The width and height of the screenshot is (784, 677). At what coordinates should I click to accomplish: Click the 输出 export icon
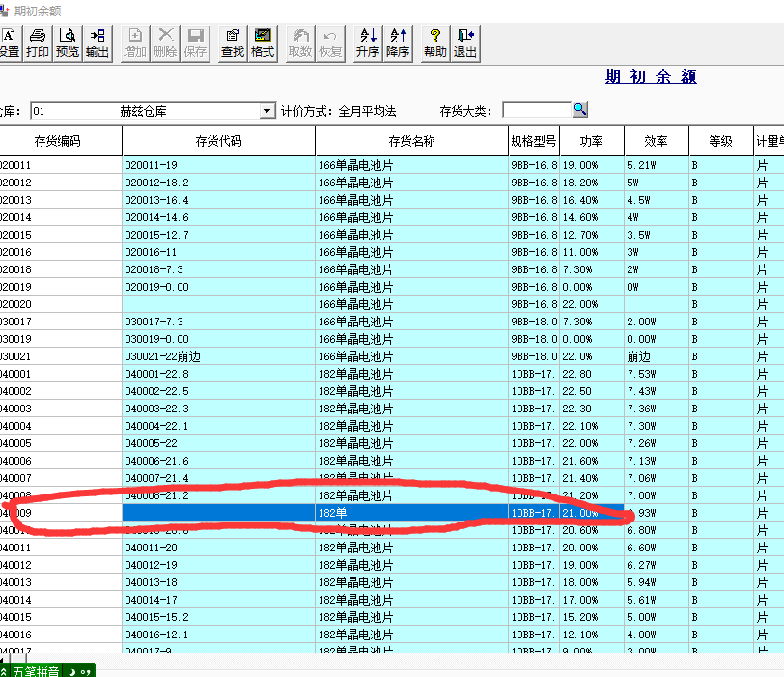pos(98,43)
